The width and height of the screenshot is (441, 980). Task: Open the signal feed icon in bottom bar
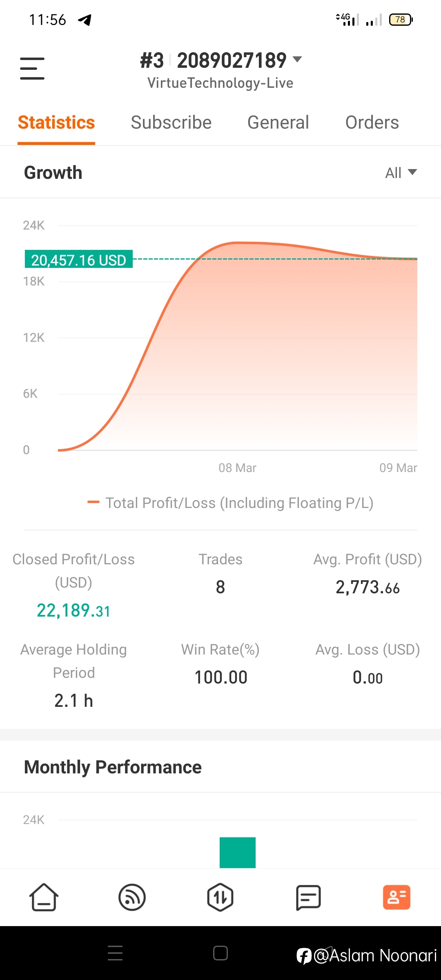coord(132,897)
